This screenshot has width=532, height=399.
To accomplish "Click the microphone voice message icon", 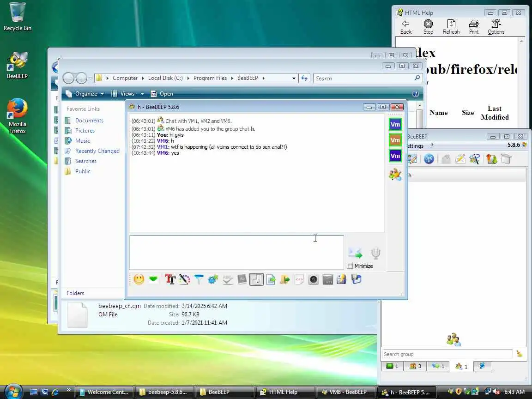I will (x=375, y=253).
